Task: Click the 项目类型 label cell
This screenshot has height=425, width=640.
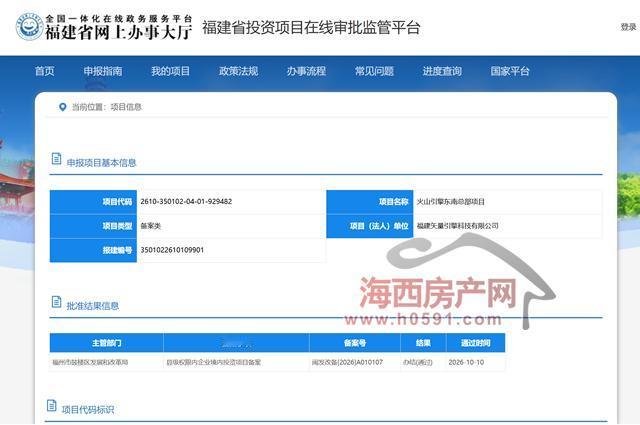Action: pos(93,226)
